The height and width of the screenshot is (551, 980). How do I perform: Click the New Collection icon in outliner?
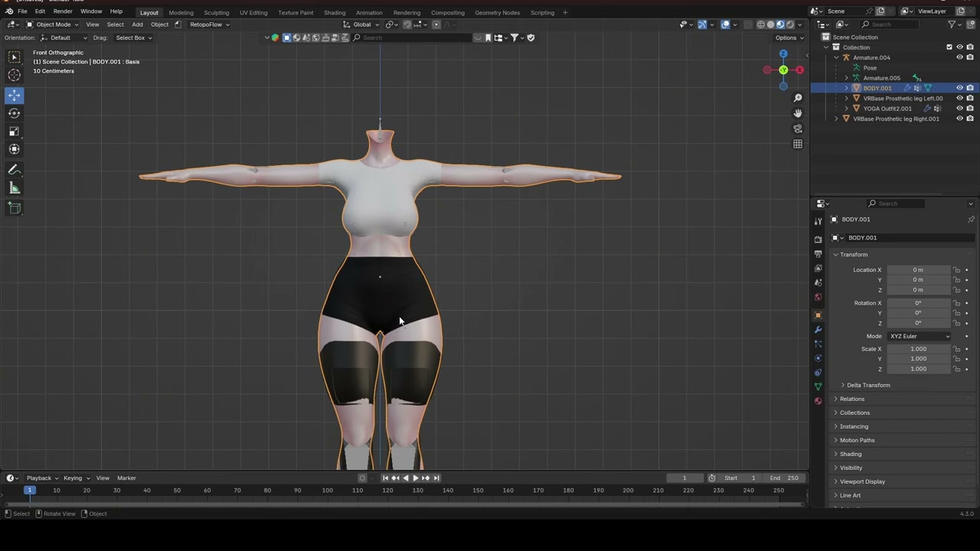(971, 24)
